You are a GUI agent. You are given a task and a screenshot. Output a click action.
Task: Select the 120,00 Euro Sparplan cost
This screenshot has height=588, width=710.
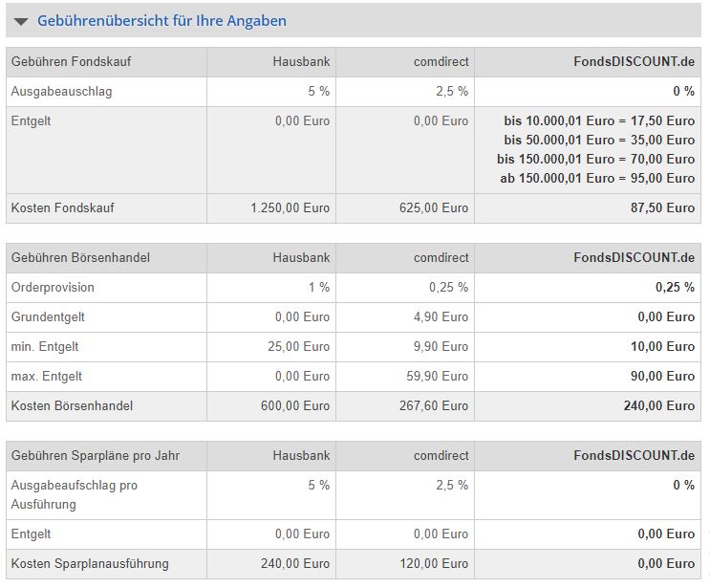pos(434,564)
